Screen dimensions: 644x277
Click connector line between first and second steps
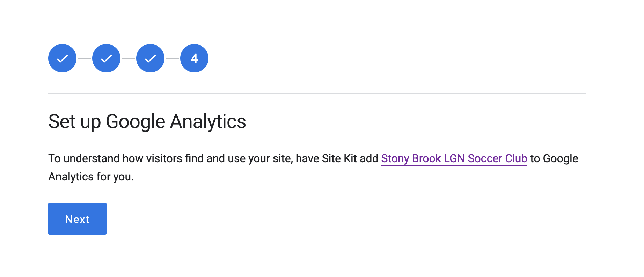[x=84, y=58]
